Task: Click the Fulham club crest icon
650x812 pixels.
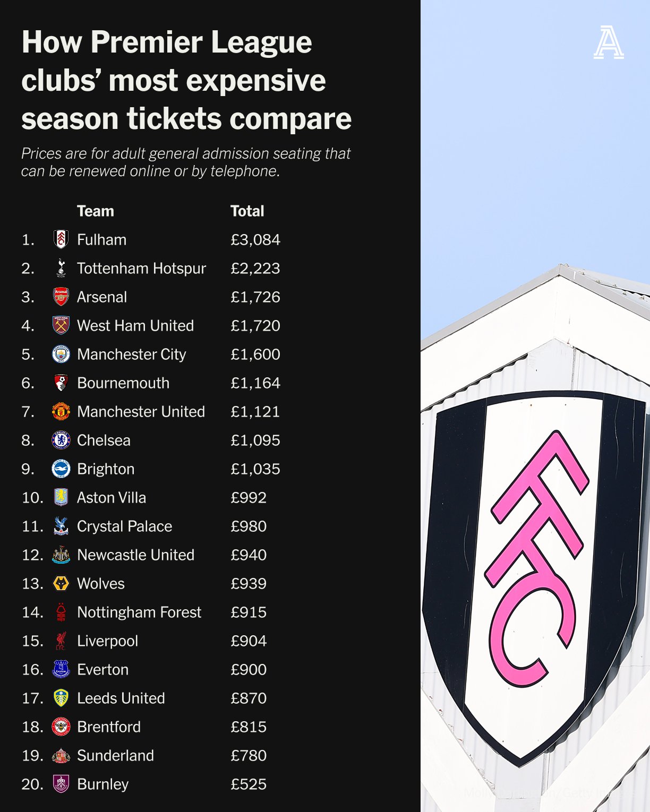Action: coord(61,239)
